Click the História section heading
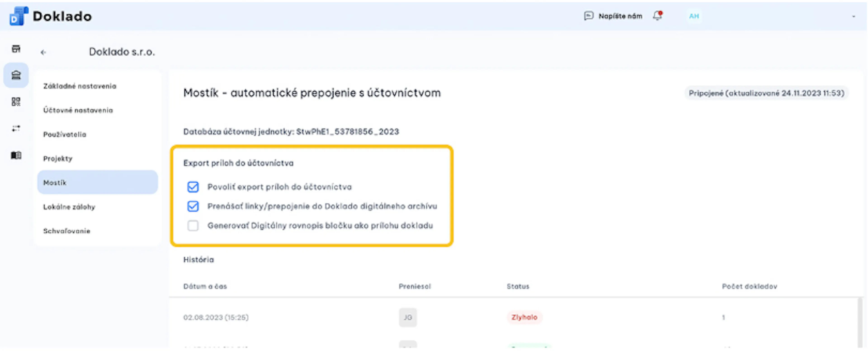Screen dimensions: 868x351 198,260
